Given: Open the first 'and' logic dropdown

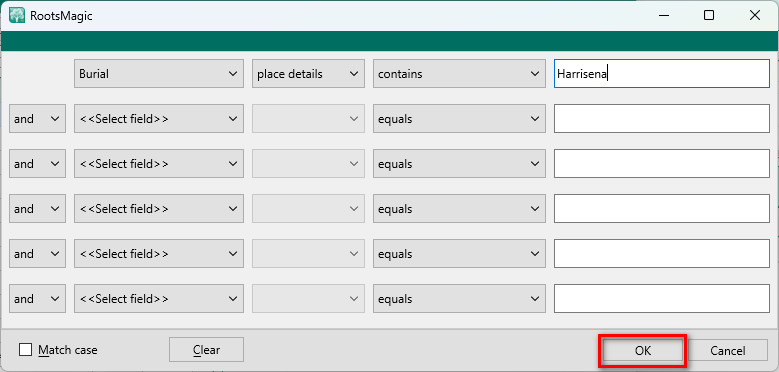Looking at the screenshot, I should (x=37, y=119).
